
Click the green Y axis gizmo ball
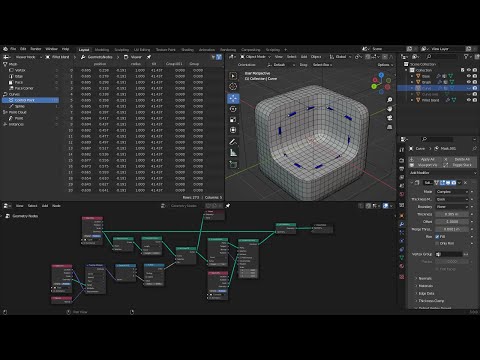pos(374,87)
